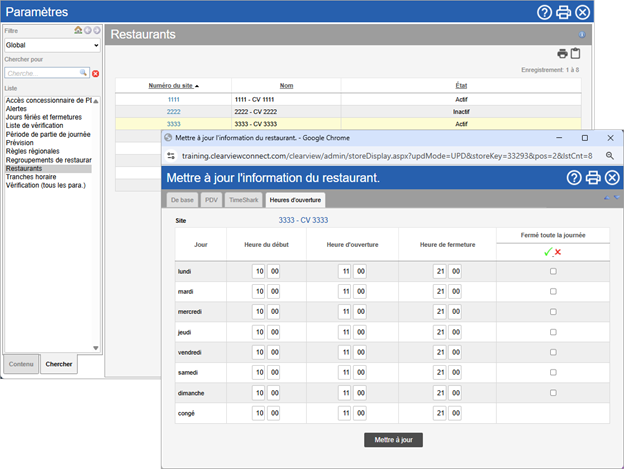
Task: Select Tranches horaire in the list
Action: 31,177
